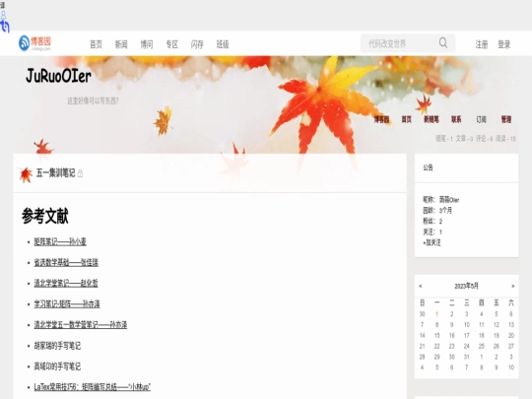Screen dimensions: 532x399
Task: Open 首页 link in blog menu
Action: [x=407, y=119]
